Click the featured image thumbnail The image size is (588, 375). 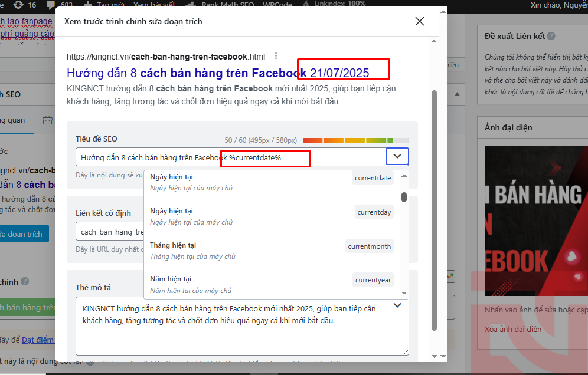(x=536, y=221)
